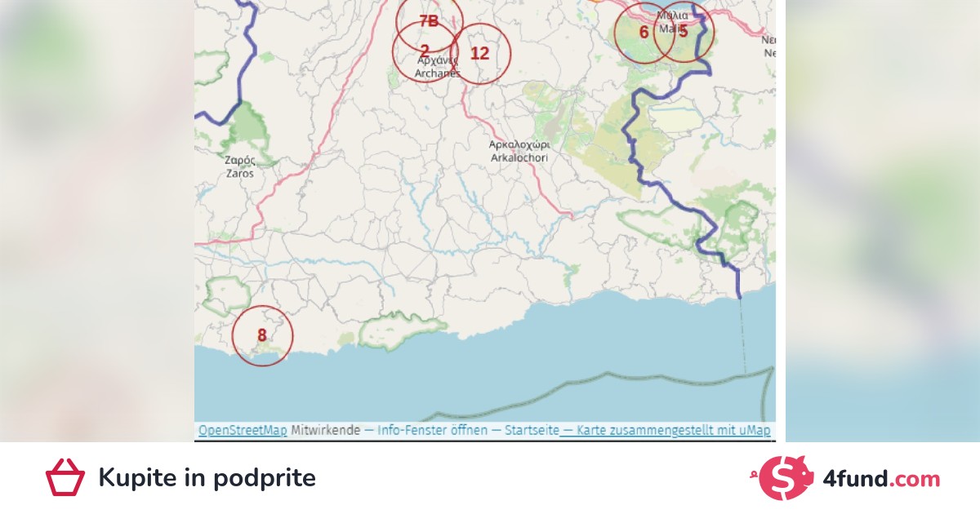Screen dimensions: 980x514
Task: Click the circle marker 7B
Action: click(x=430, y=21)
